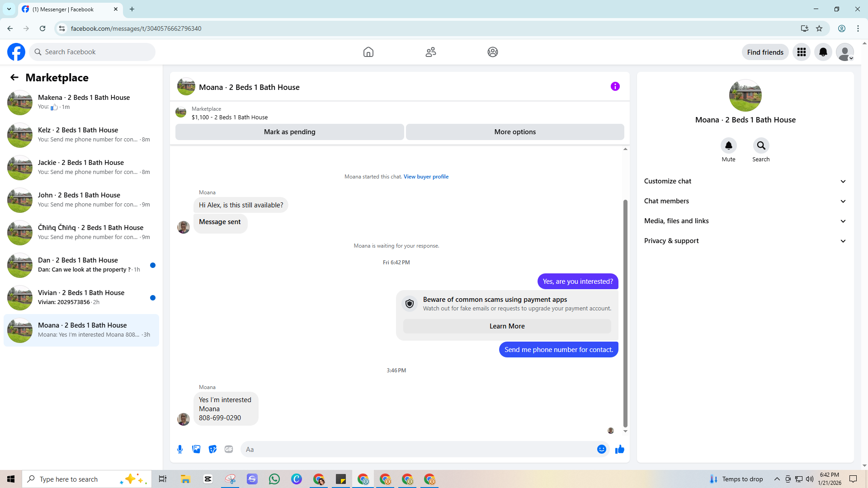
Task: Click the voice clip microphone icon
Action: pos(180,449)
